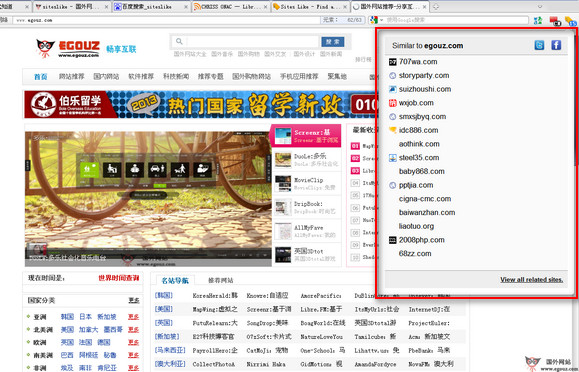Click the Screenz featured item thumbnail
Screen dimensions: 579x372
click(x=283, y=136)
